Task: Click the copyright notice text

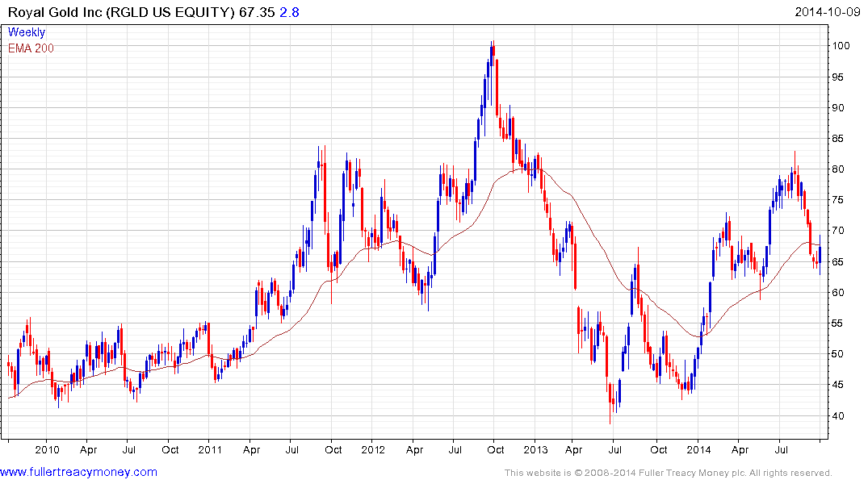Action: tap(669, 473)
